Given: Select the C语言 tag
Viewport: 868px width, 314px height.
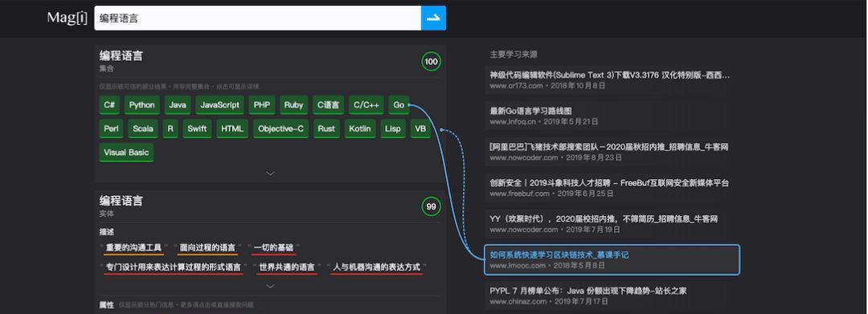Looking at the screenshot, I should 328,105.
